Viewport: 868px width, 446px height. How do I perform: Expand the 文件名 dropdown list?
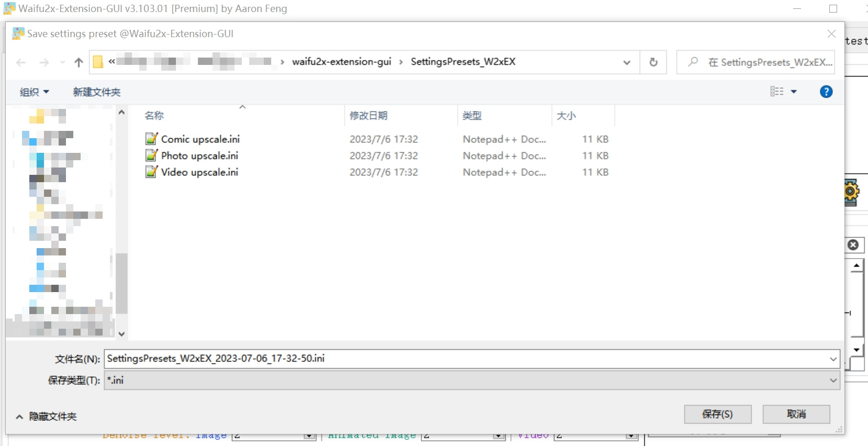(833, 359)
